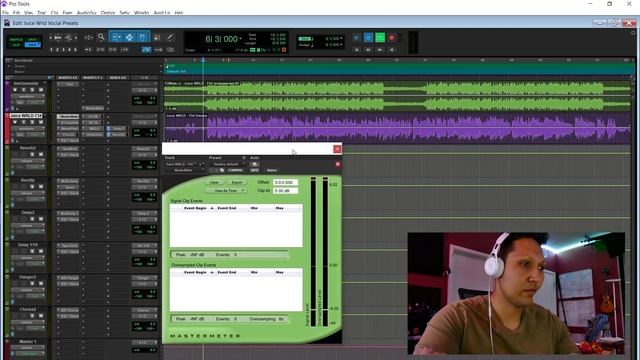Click the green Instrumental audio clip
The width and height of the screenshot is (640, 360).
click(x=397, y=96)
